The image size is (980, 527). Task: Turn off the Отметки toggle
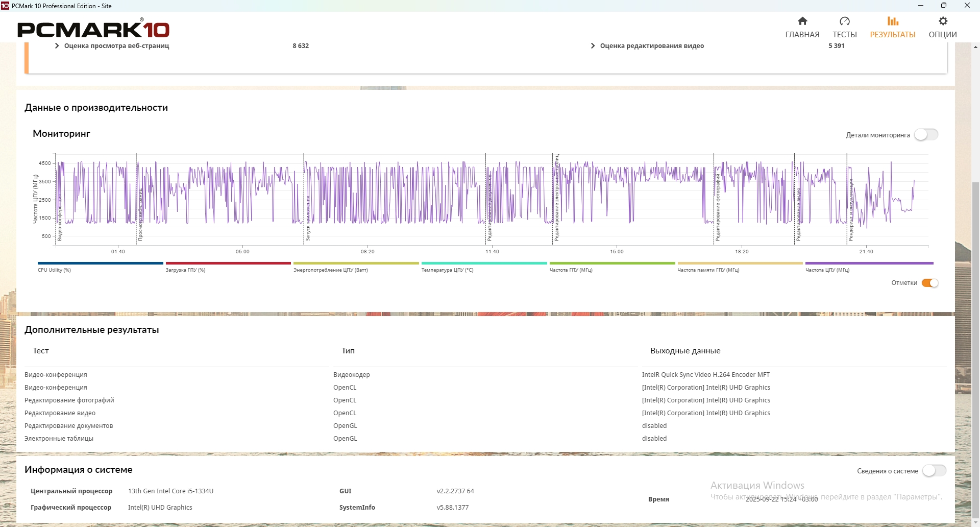[x=929, y=283]
